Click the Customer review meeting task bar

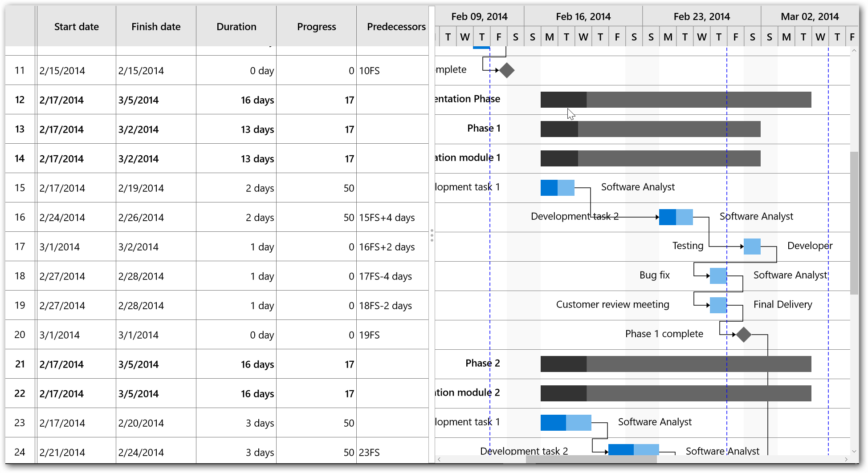718,305
